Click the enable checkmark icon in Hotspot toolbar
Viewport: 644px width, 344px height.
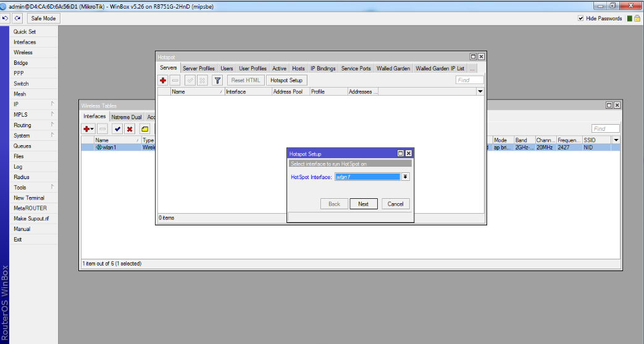point(190,80)
